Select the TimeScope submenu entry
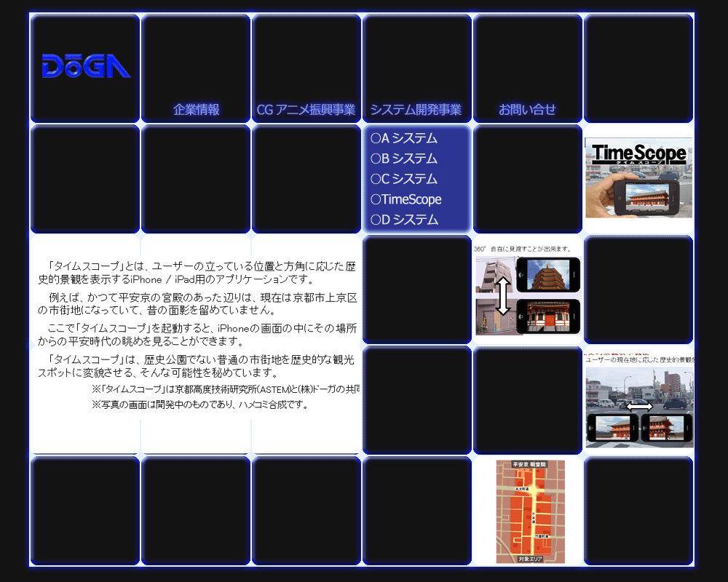This screenshot has height=582, width=728. (406, 199)
